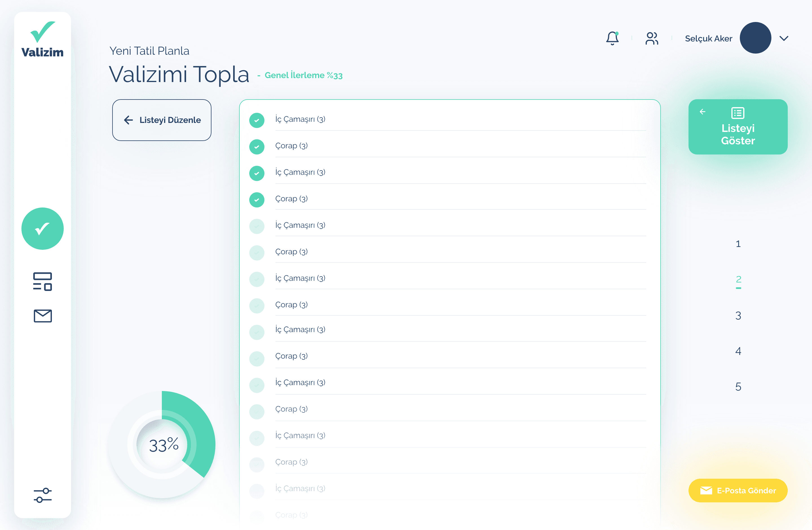The height and width of the screenshot is (530, 812).
Task: Open the users group icon
Action: (x=652, y=38)
